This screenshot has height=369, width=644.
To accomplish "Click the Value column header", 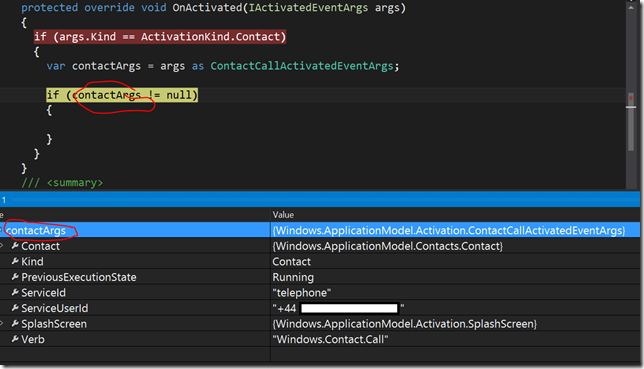I will pos(283,215).
